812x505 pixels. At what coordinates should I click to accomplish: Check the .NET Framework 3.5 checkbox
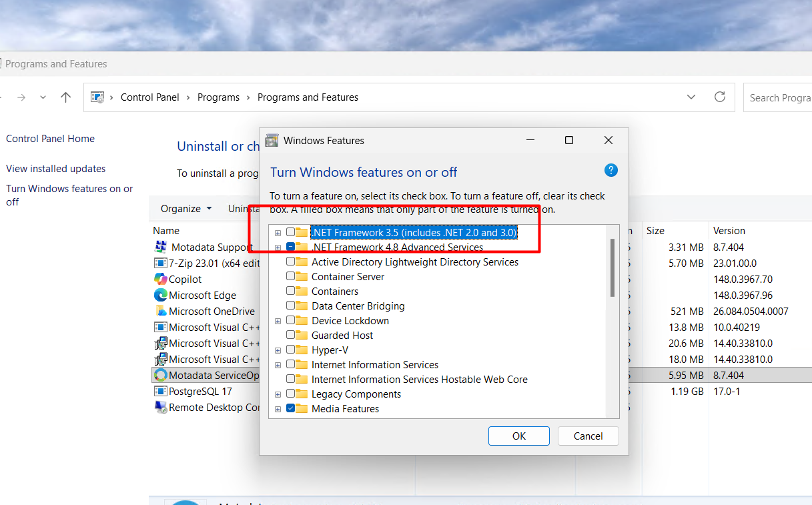290,232
